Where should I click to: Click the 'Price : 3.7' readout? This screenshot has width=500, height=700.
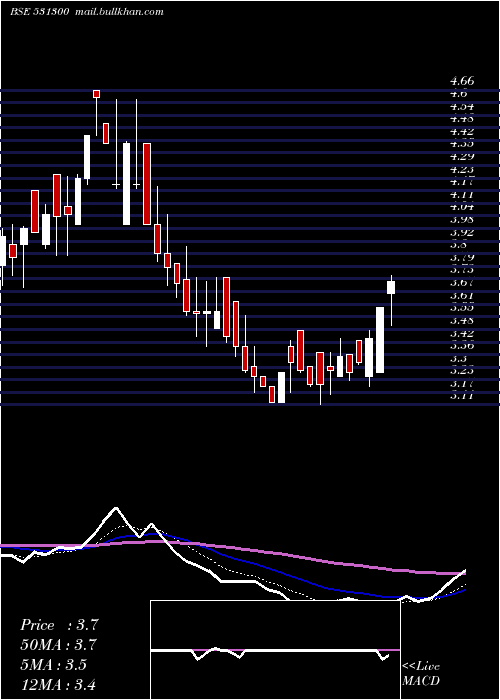pos(59,625)
